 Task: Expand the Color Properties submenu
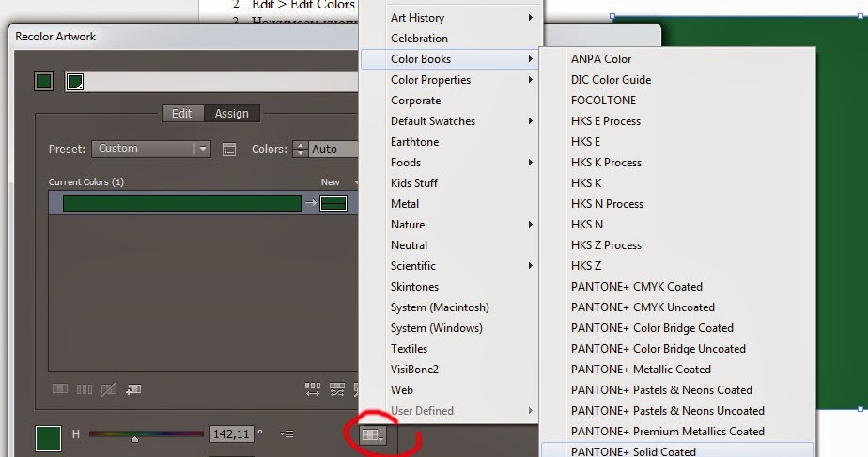(x=449, y=80)
